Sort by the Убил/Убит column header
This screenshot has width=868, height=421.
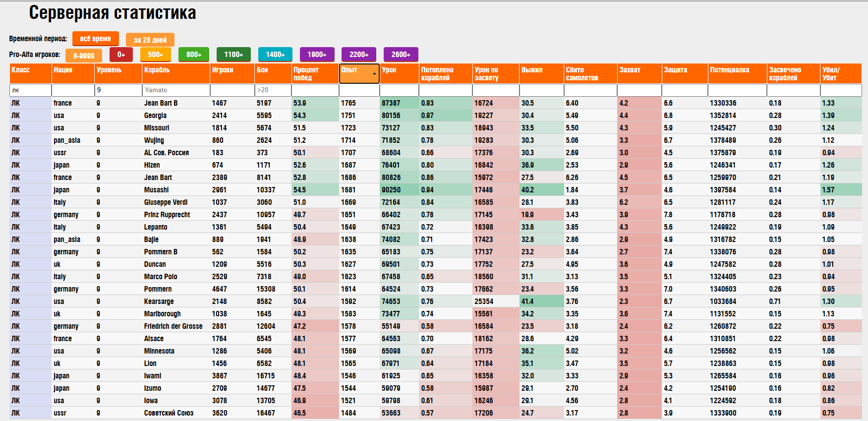coord(840,73)
